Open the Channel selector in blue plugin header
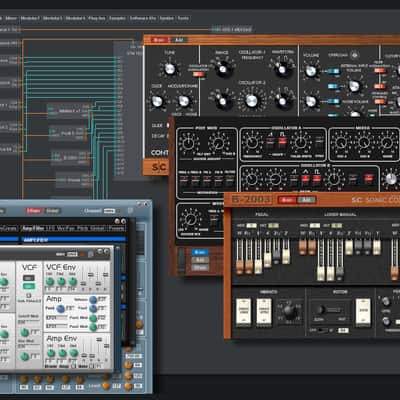400x400 pixels. click(109, 211)
